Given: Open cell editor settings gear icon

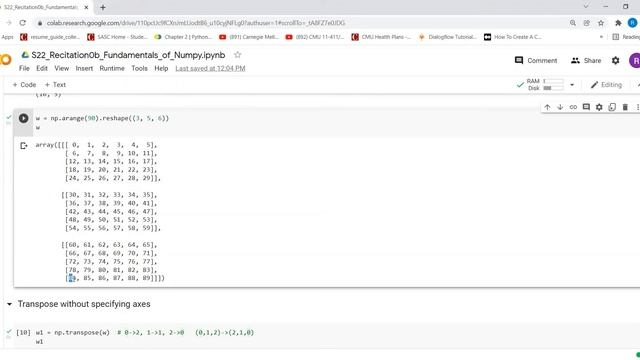Looking at the screenshot, I should (x=599, y=107).
